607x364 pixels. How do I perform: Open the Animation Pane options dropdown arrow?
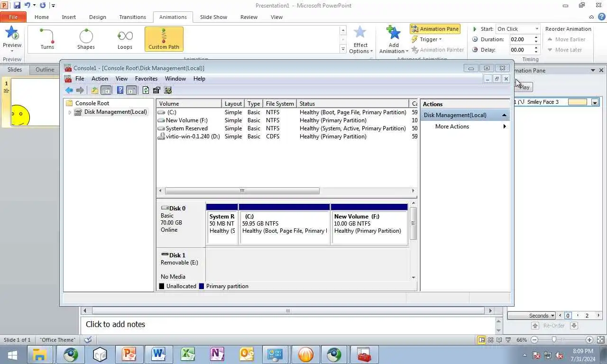coord(593,70)
